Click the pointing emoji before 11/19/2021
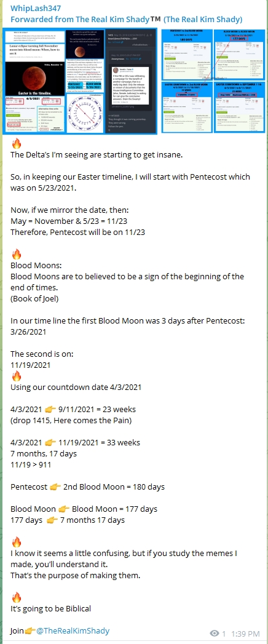268x644 pixels. [x=50, y=443]
